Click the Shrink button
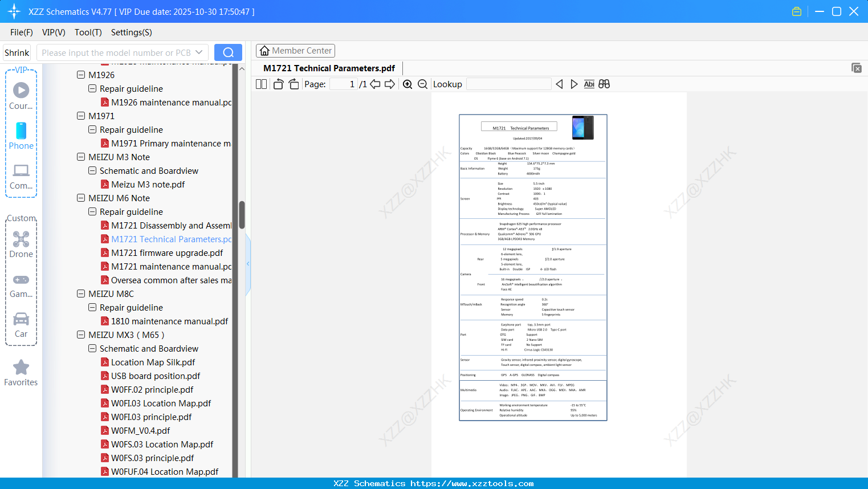 17,52
